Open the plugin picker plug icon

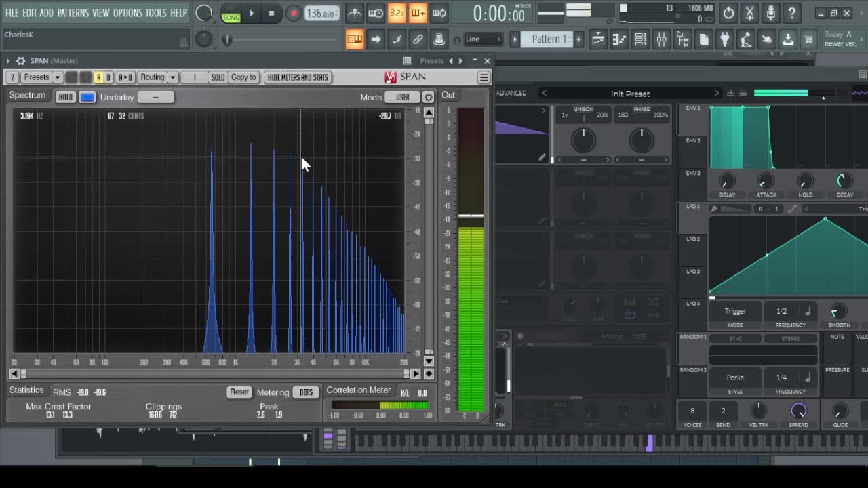[x=725, y=39]
